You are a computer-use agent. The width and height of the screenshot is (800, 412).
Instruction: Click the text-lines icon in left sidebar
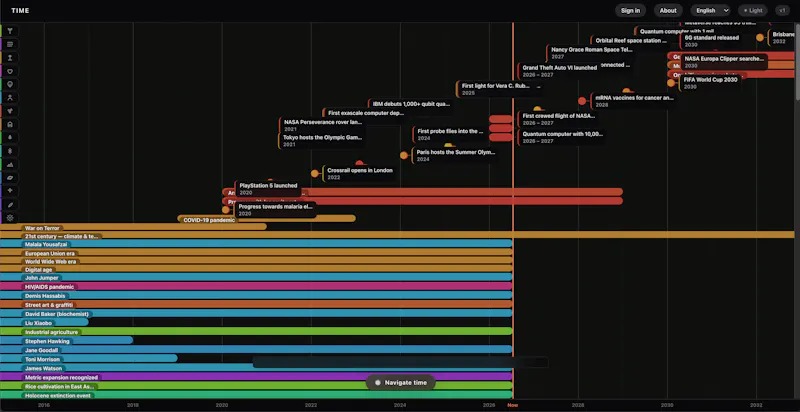pos(10,44)
